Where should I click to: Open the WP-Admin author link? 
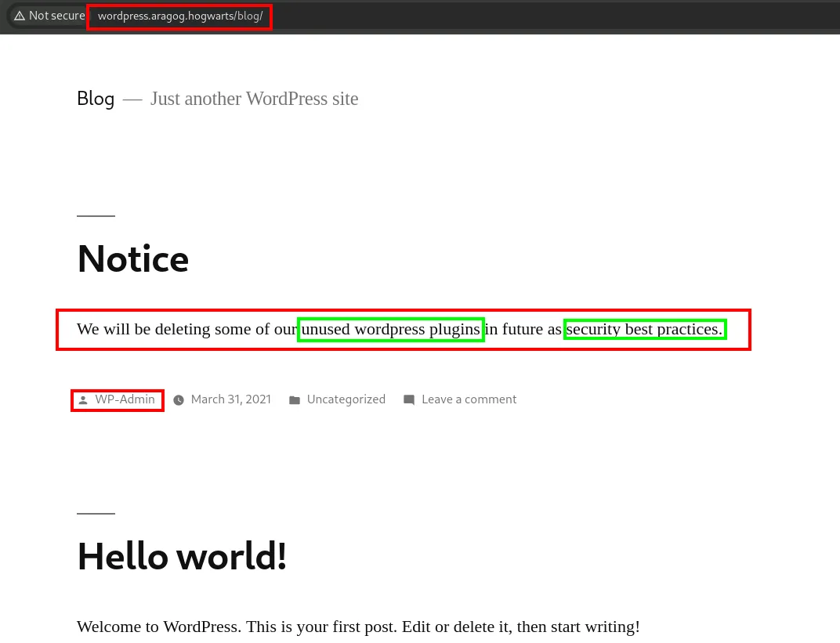click(125, 399)
